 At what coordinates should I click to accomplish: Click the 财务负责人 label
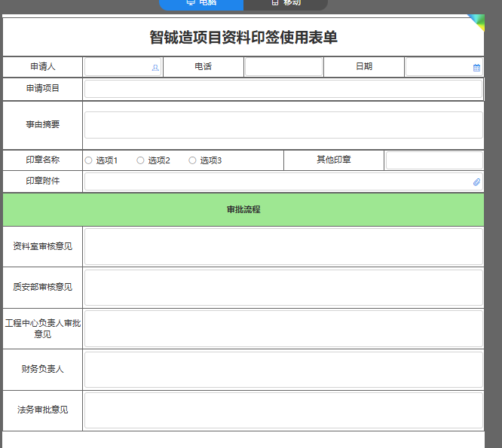[42, 369]
